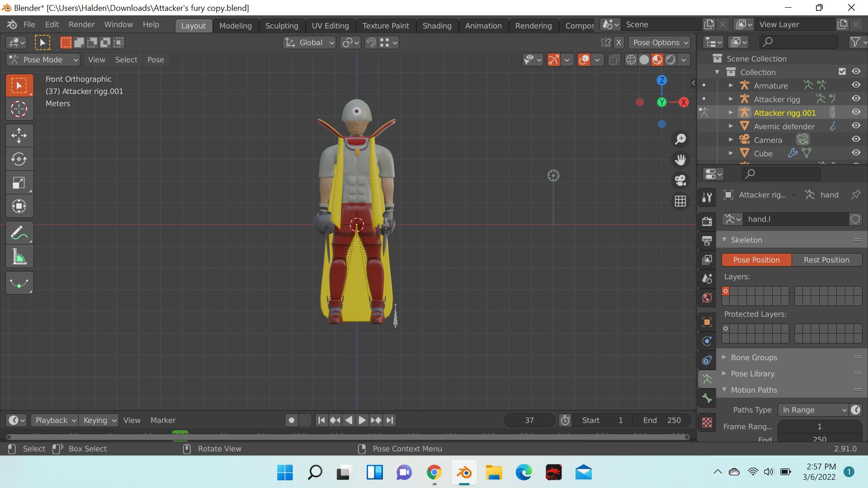Image resolution: width=868 pixels, height=488 pixels.
Task: Select the Move tool in the toolbar
Action: [19, 135]
